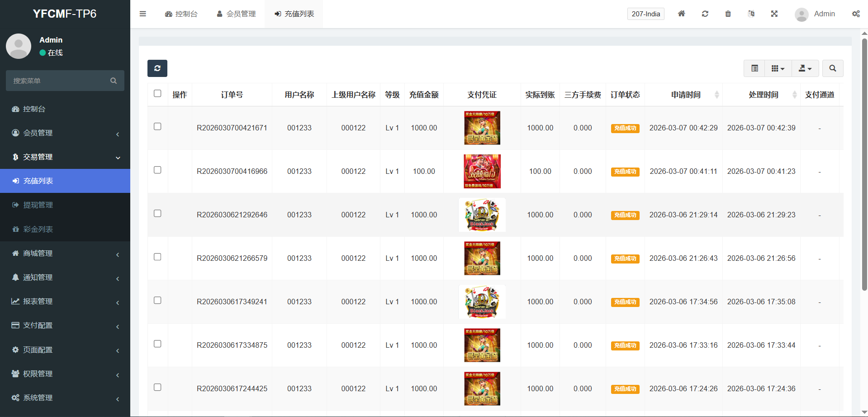Image resolution: width=868 pixels, height=417 pixels.
Task: Select all rows with header checkbox
Action: coord(157,94)
